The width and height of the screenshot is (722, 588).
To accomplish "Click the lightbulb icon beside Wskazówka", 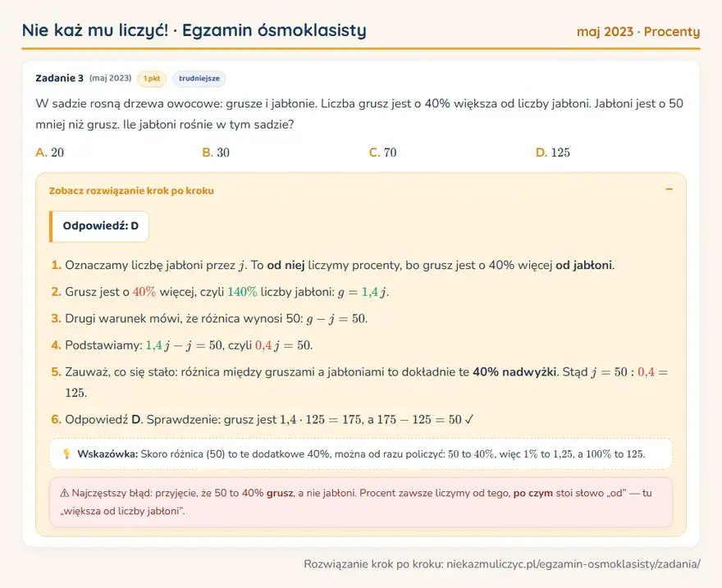I will (x=66, y=454).
